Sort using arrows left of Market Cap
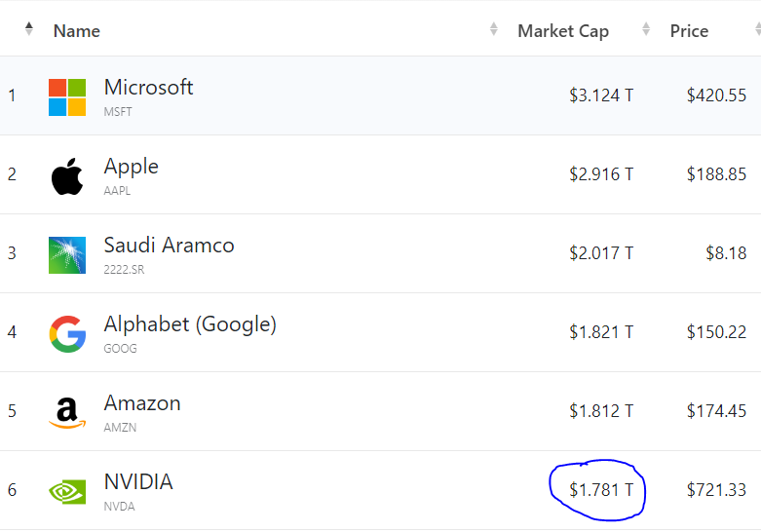The width and height of the screenshot is (761, 532). point(494,29)
